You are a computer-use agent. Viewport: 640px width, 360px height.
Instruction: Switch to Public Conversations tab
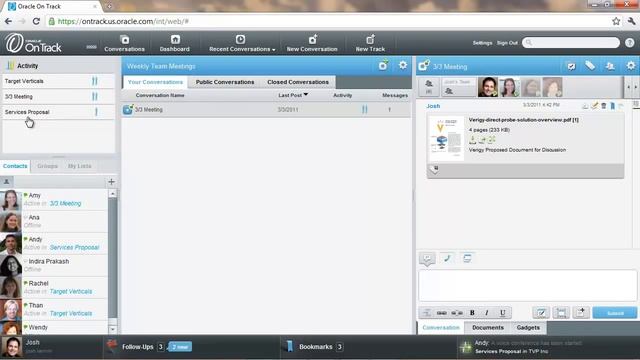225,82
